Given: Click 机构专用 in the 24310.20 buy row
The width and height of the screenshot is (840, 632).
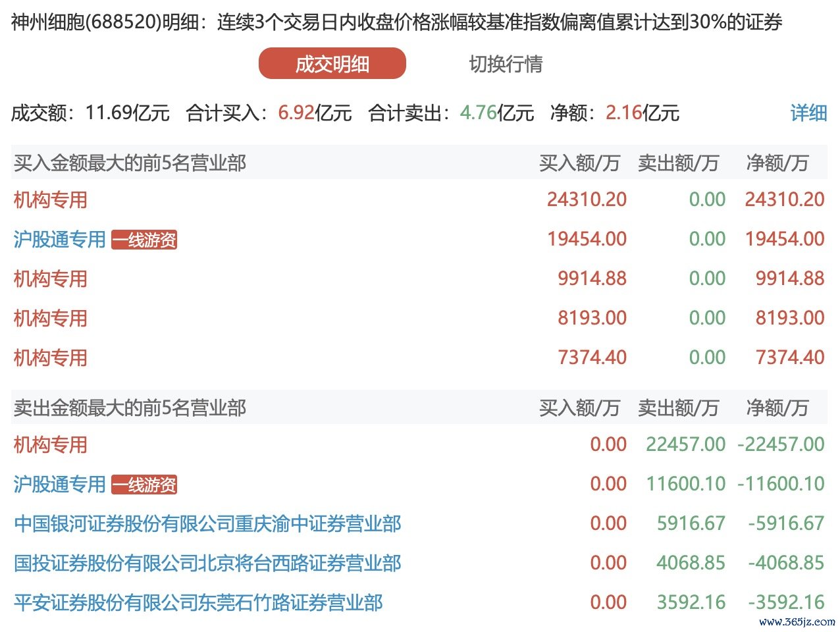Looking at the screenshot, I should click(51, 200).
